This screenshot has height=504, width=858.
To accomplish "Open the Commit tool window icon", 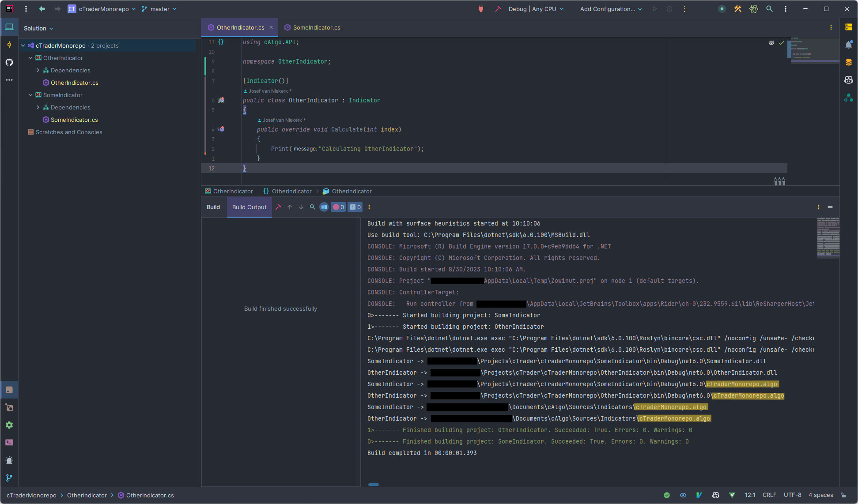I will pos(9,45).
